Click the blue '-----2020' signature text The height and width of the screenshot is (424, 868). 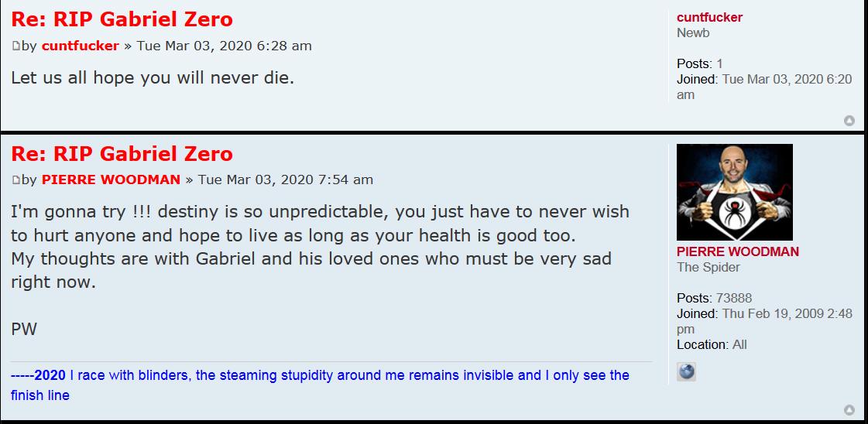pyautogui.click(x=38, y=375)
